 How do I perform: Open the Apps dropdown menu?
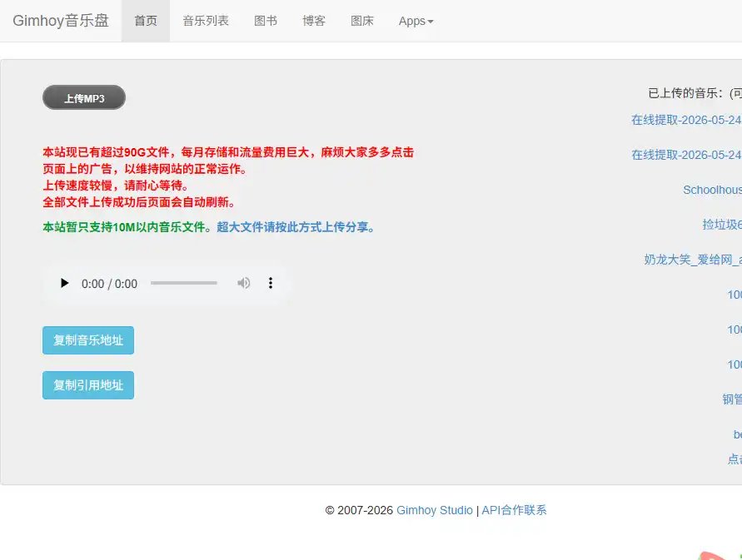(x=416, y=21)
